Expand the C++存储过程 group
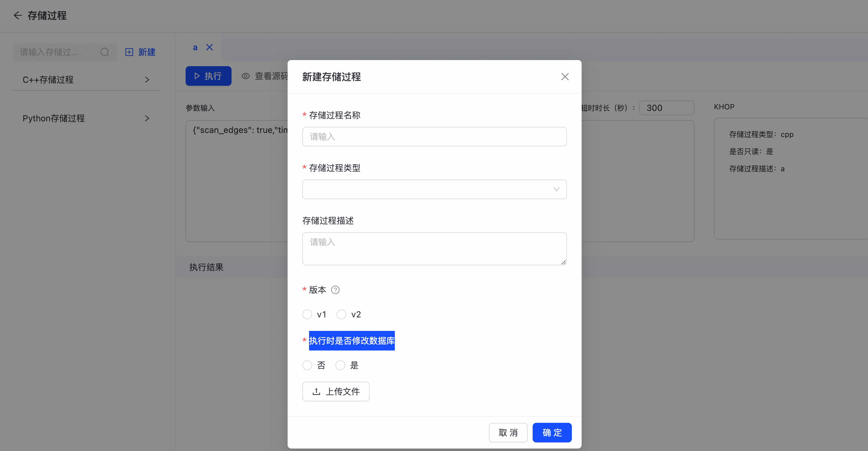Viewport: 868px width, 451px height. coord(86,80)
